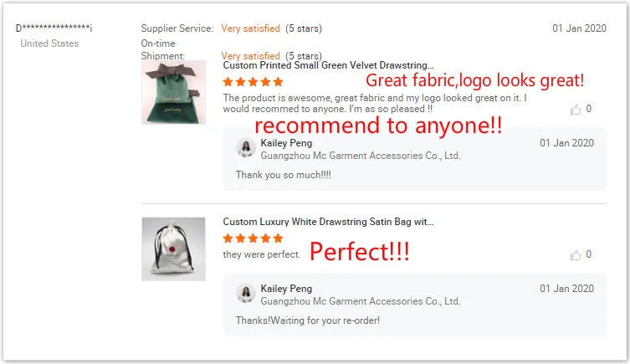The width and height of the screenshot is (630, 364).
Task: Click Guangzhou Mc Garment Accessories in second reply
Action: pos(361,301)
